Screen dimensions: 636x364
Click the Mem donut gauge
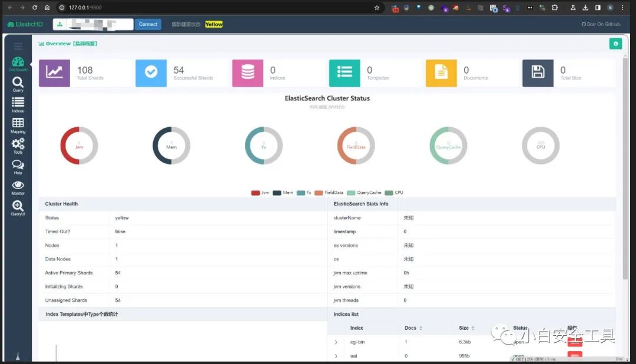point(171,145)
